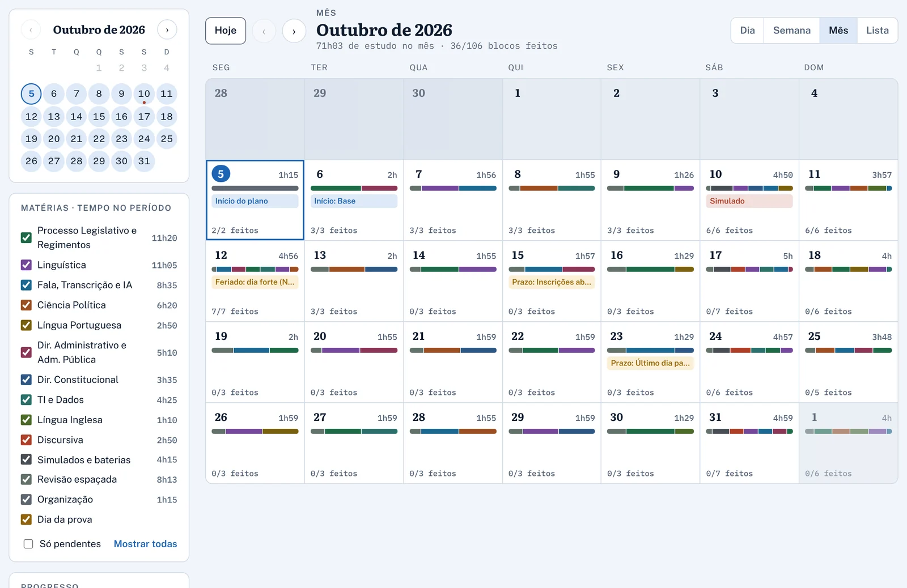Select the Mês view tab
Screen dimensions: 907x588
click(838, 31)
